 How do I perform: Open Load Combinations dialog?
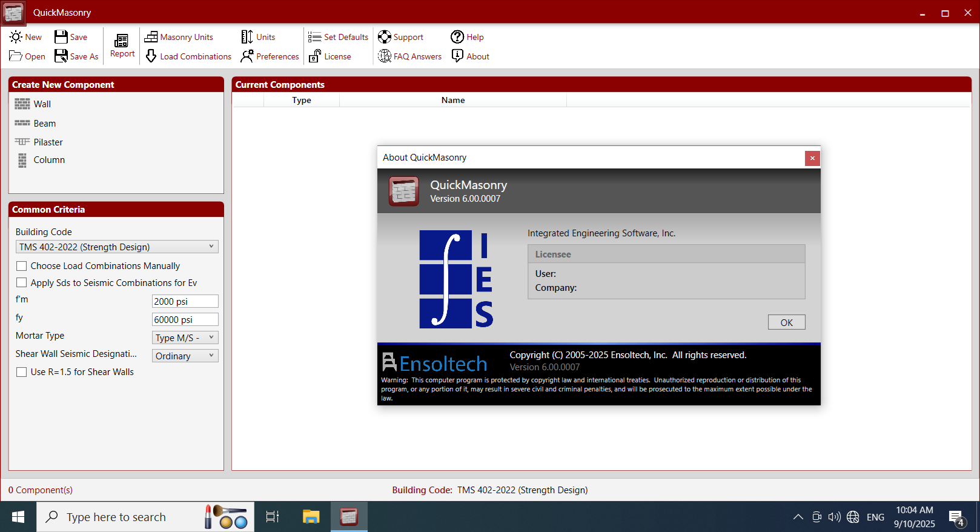188,56
